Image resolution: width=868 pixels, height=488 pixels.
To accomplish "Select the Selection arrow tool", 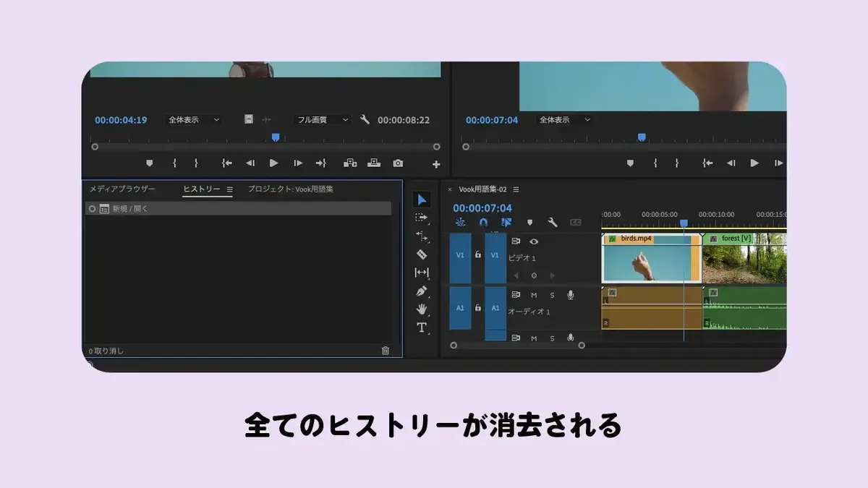I will tap(422, 200).
